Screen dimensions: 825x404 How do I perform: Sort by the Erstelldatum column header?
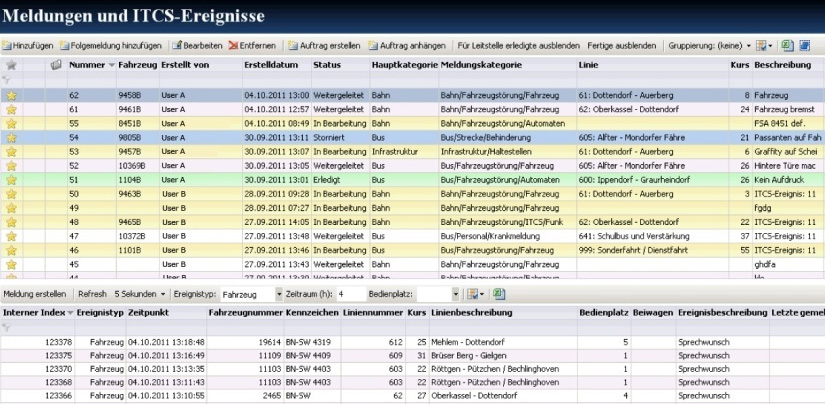[277, 65]
